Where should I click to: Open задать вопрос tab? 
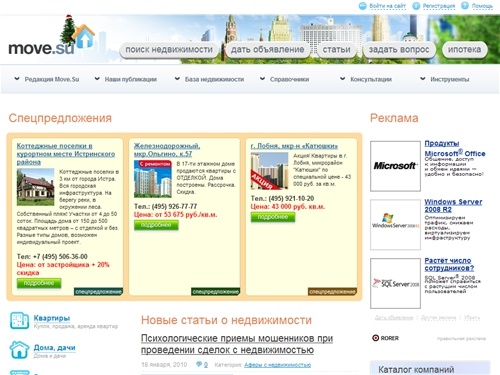tap(399, 50)
